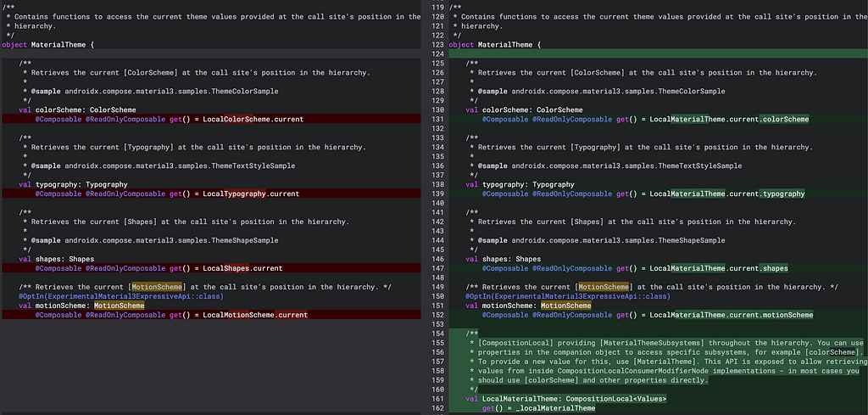Click line number 152 in the gutter
This screenshot has width=868, height=415.
point(437,315)
